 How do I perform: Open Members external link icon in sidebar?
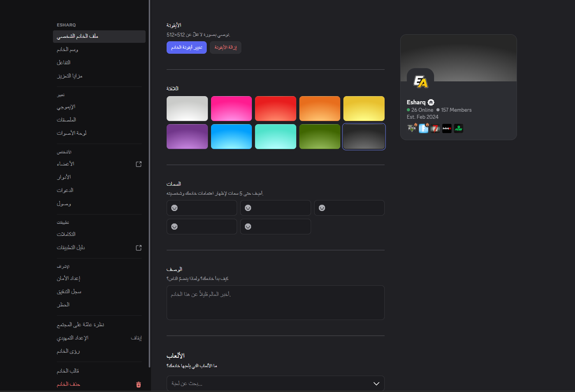pos(139,164)
